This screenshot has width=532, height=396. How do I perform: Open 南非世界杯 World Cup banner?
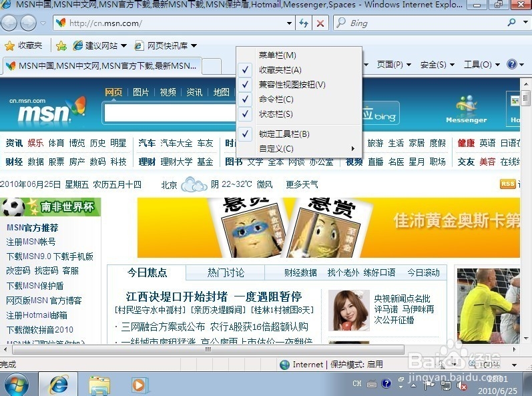pos(51,206)
